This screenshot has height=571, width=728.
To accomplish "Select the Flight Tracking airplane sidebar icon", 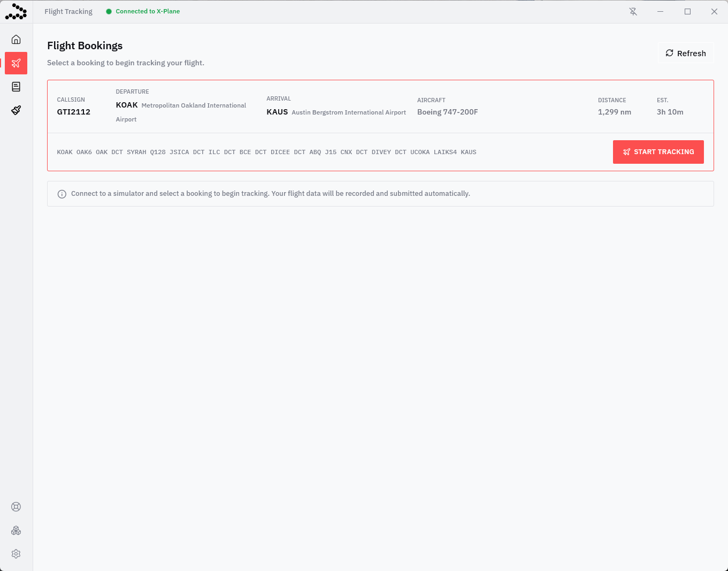I will 16,63.
